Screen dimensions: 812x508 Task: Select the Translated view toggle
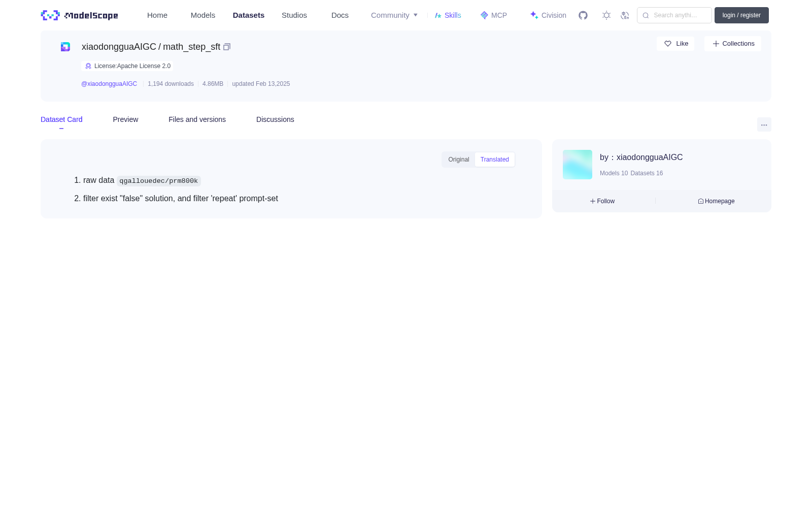495,160
